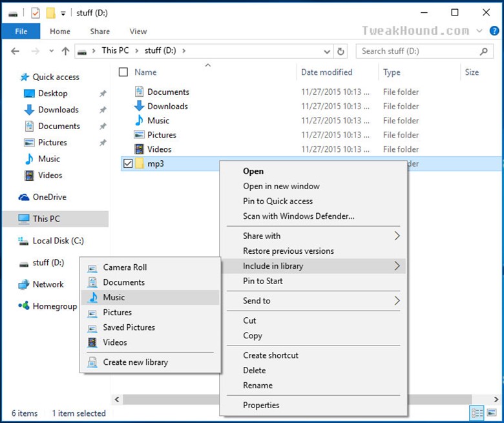Tick the select-all checkbox in header
The width and height of the screenshot is (504, 423).
click(x=123, y=72)
